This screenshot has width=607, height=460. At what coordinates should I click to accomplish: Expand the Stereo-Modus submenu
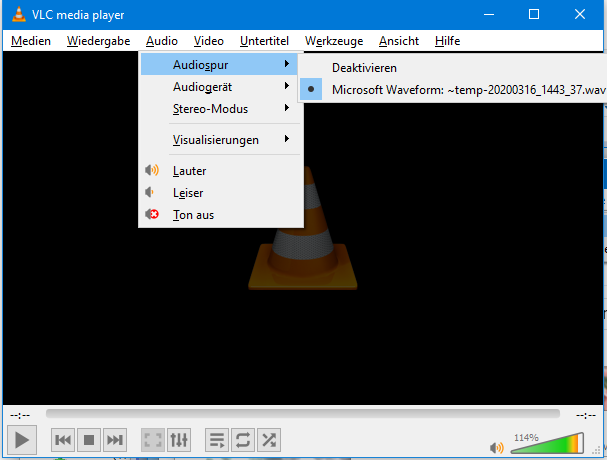coord(219,108)
